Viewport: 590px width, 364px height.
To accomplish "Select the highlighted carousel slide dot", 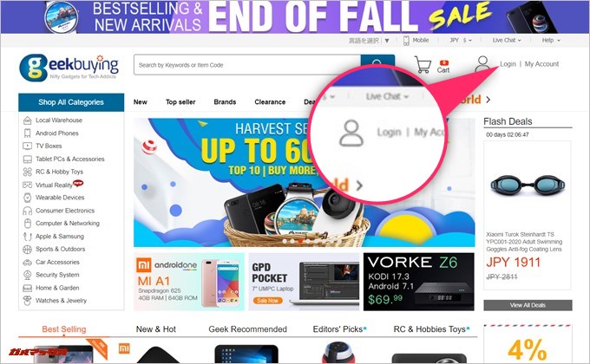I will (x=301, y=241).
